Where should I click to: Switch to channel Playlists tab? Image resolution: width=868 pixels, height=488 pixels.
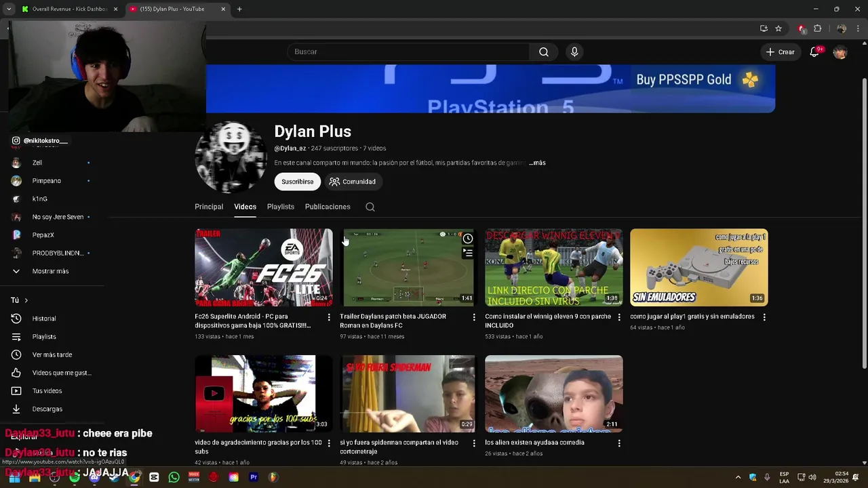(x=281, y=207)
